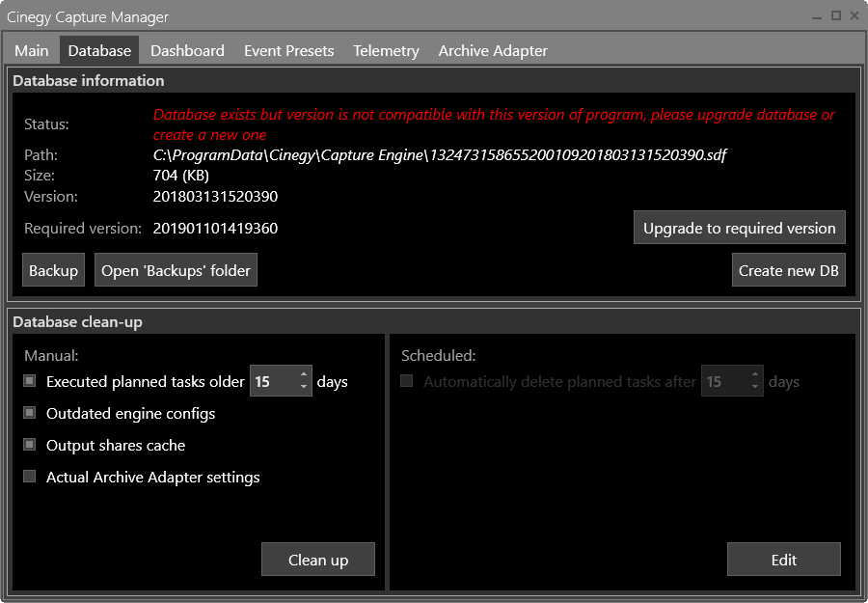The image size is (868, 603).
Task: Click the Backup button
Action: [53, 269]
